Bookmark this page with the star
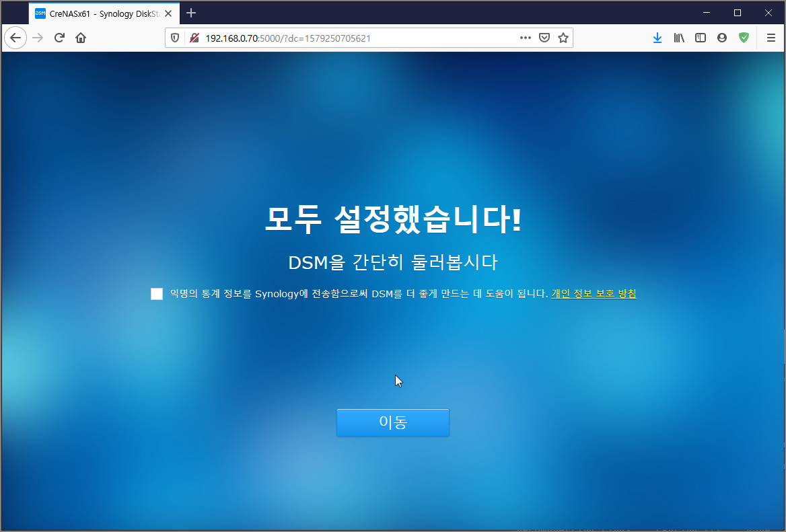This screenshot has height=532, width=786. tap(563, 38)
